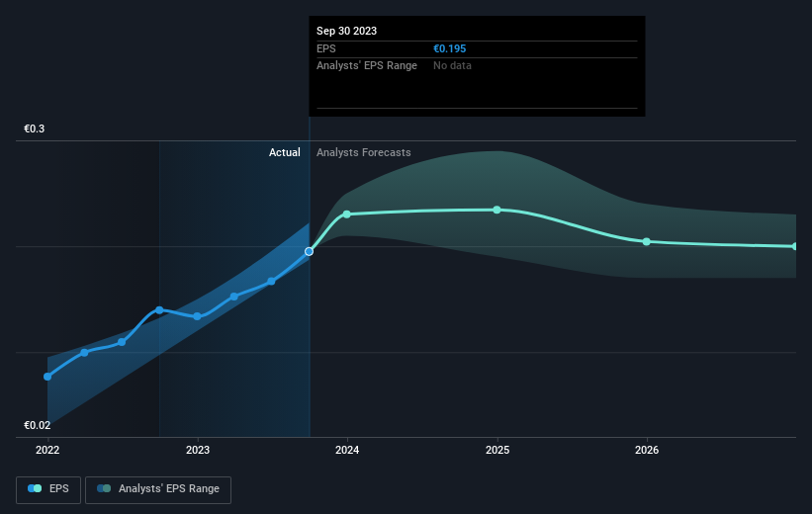Select the 2024 forecast EPS data point
The image size is (812, 514).
347,214
